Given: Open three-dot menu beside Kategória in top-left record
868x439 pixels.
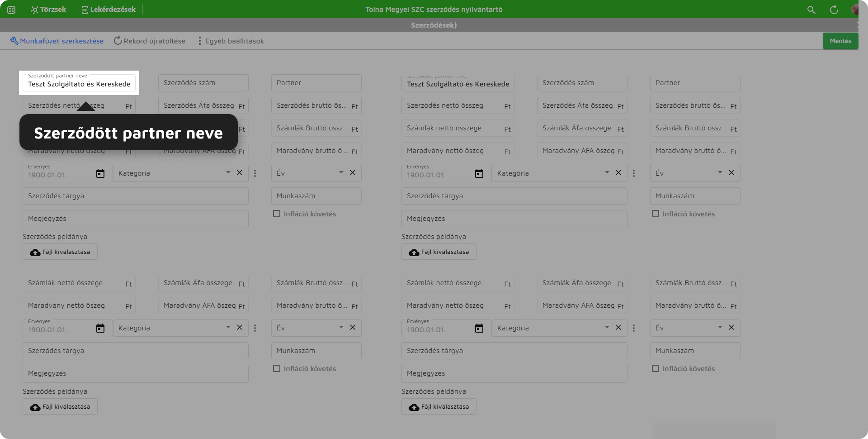Looking at the screenshot, I should point(255,173).
